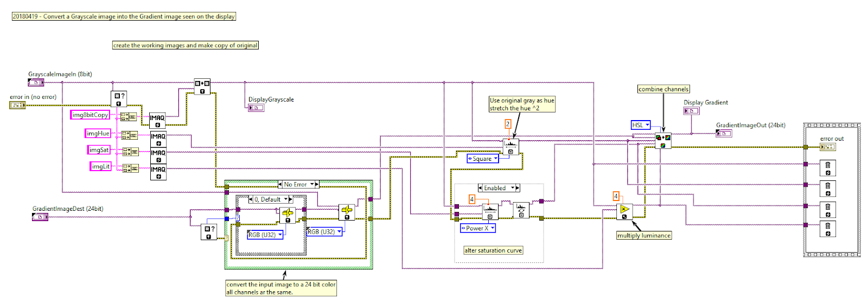Click the top IMAQ Dispose trash icon

click(x=828, y=168)
